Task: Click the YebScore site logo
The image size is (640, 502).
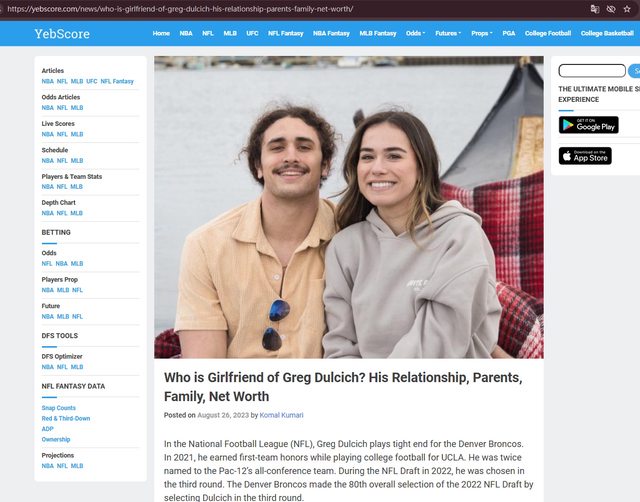Action: [62, 34]
